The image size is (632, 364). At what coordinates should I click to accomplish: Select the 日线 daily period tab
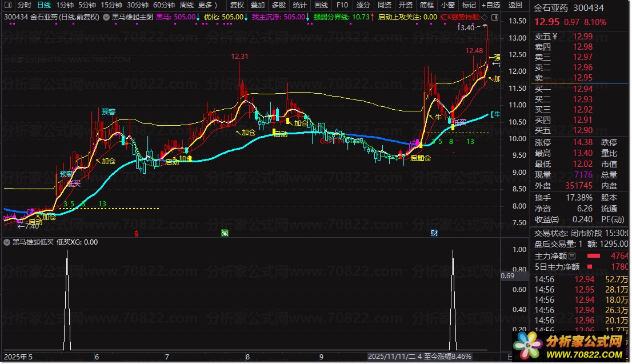point(44,5)
